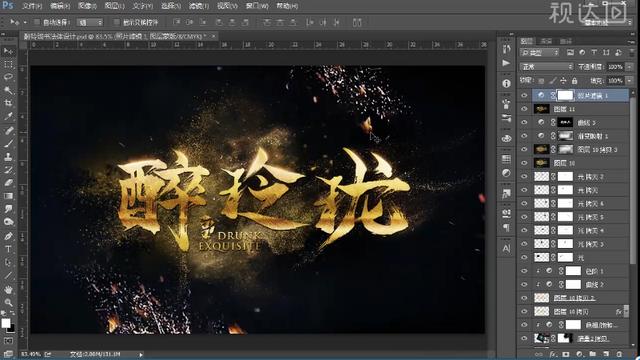
Task: Toggle visibility of 色阶 1 layer
Action: tap(524, 271)
